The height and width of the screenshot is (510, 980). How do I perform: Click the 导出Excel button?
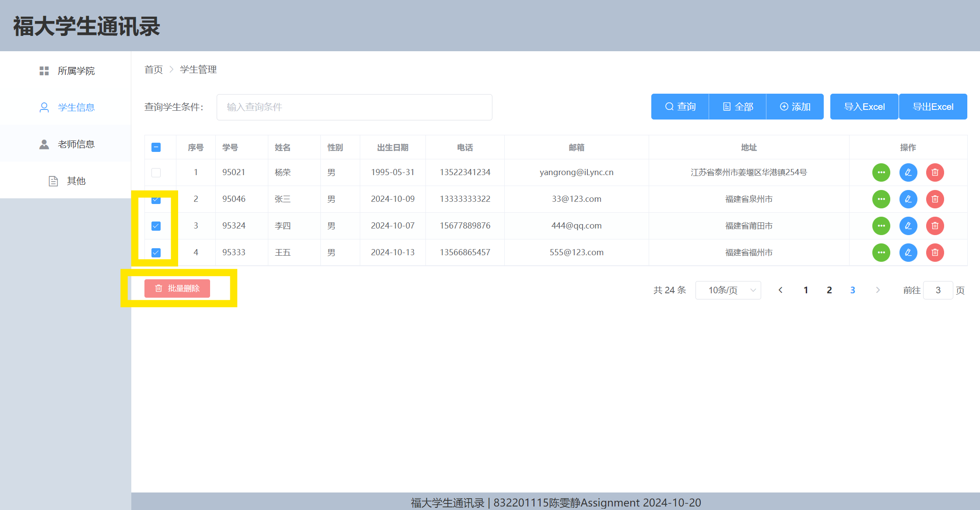click(933, 107)
